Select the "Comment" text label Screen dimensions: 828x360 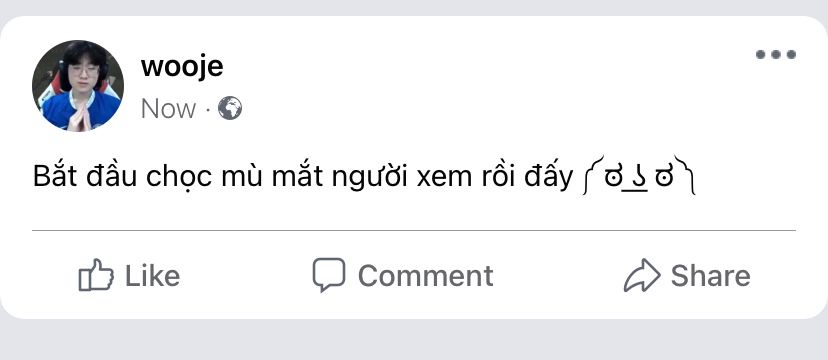coord(426,276)
